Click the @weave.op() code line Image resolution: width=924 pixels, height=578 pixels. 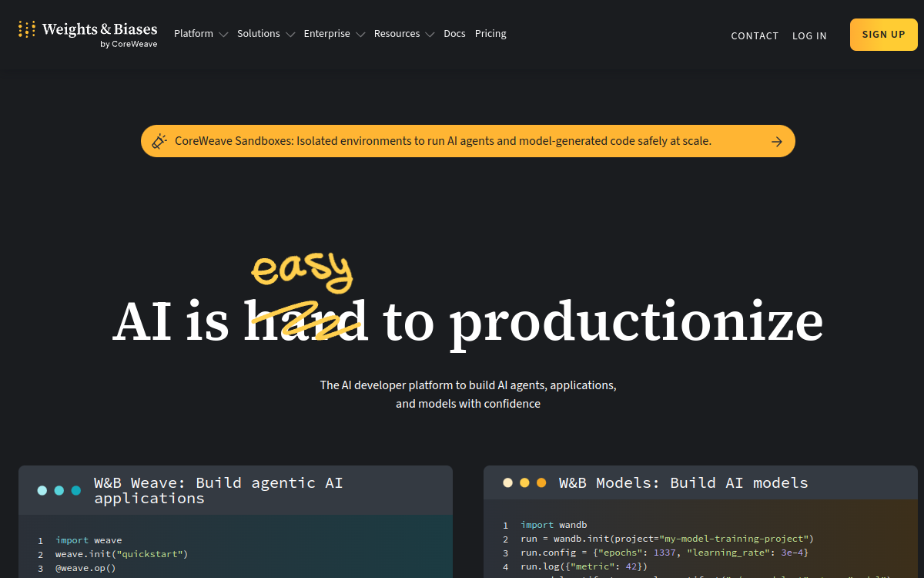pyautogui.click(x=85, y=569)
